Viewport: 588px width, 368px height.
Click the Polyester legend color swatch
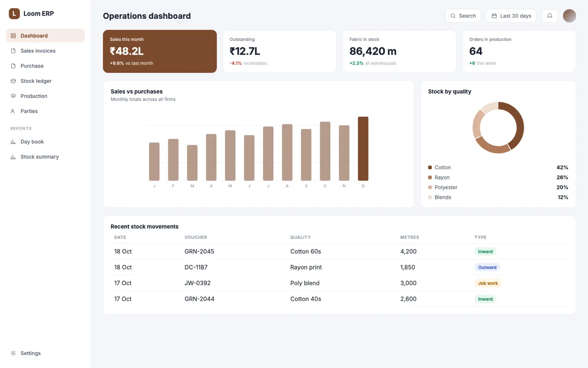[x=430, y=187]
